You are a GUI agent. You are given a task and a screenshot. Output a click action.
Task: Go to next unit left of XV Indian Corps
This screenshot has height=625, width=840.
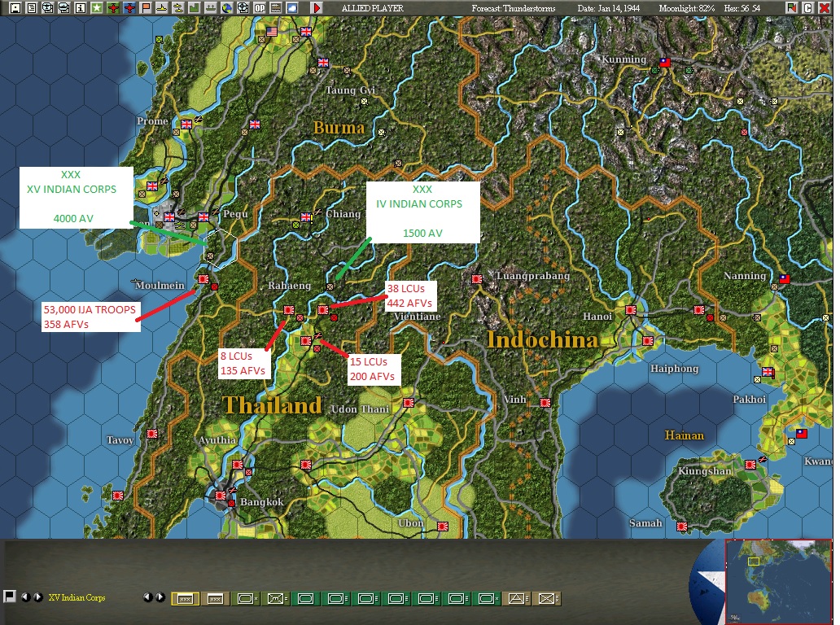point(38,597)
